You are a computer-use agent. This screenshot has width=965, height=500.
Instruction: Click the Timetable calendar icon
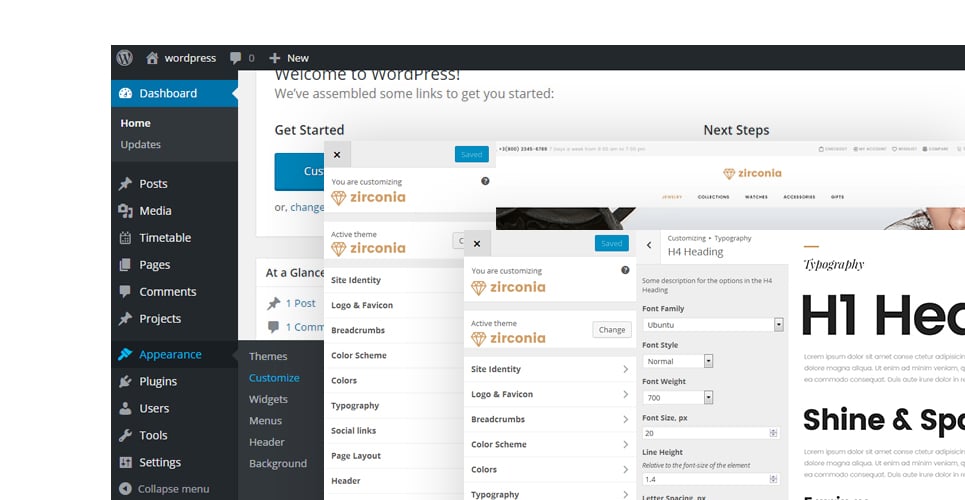coord(126,238)
